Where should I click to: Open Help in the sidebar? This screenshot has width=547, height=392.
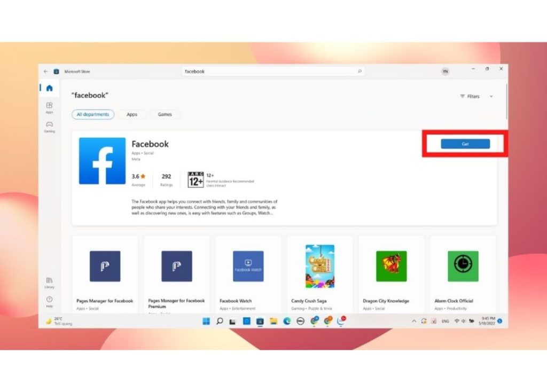pyautogui.click(x=50, y=302)
